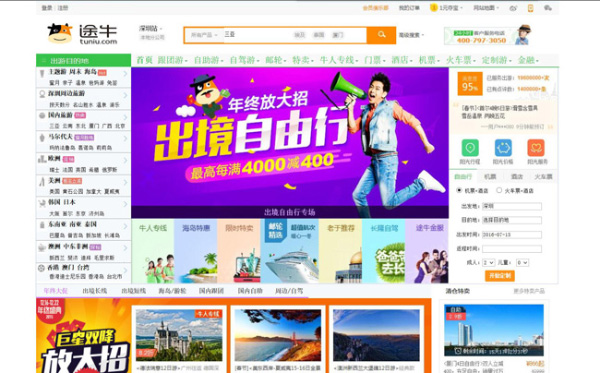The height and width of the screenshot is (373, 600).
Task: Expand the 高级搜索 dropdown
Action: click(x=411, y=35)
